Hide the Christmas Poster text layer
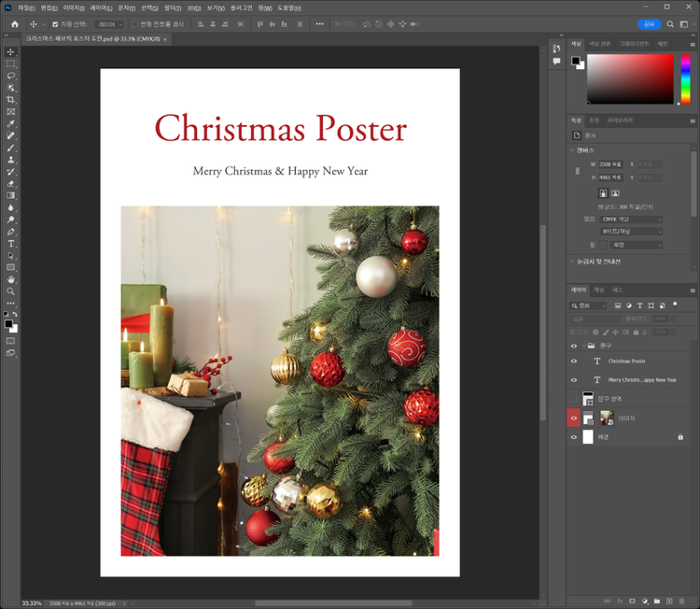This screenshot has height=609, width=700. pyautogui.click(x=574, y=361)
